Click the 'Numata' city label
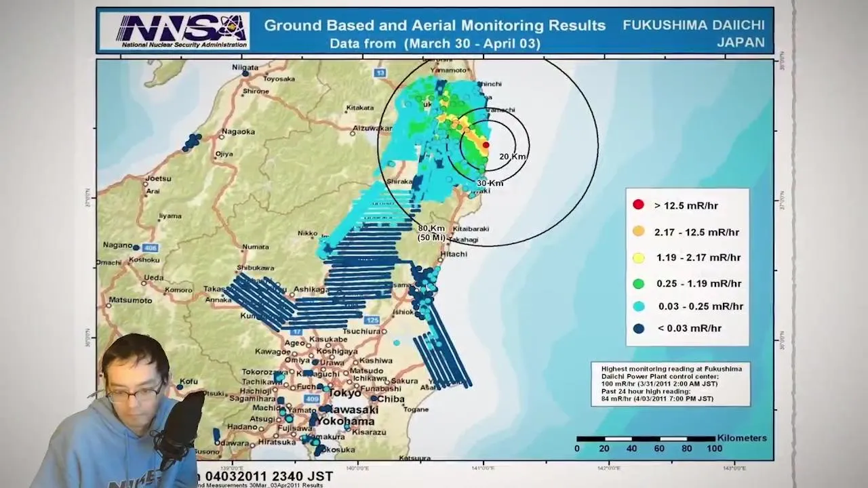The height and width of the screenshot is (488, 868). click(256, 247)
